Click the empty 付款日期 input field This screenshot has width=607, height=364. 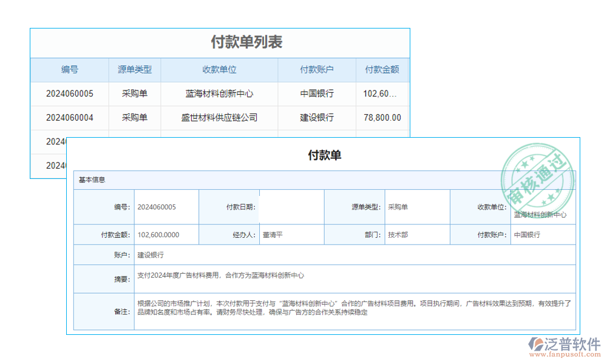pos(292,207)
